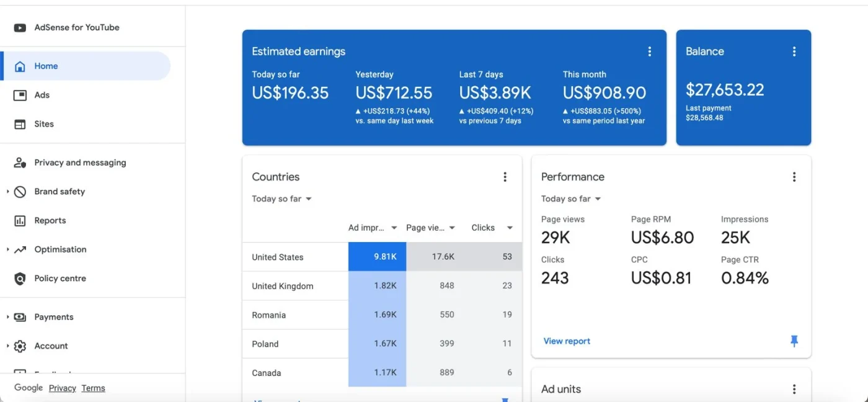
Task: Open the Ad impressions column dropdown
Action: coord(393,228)
